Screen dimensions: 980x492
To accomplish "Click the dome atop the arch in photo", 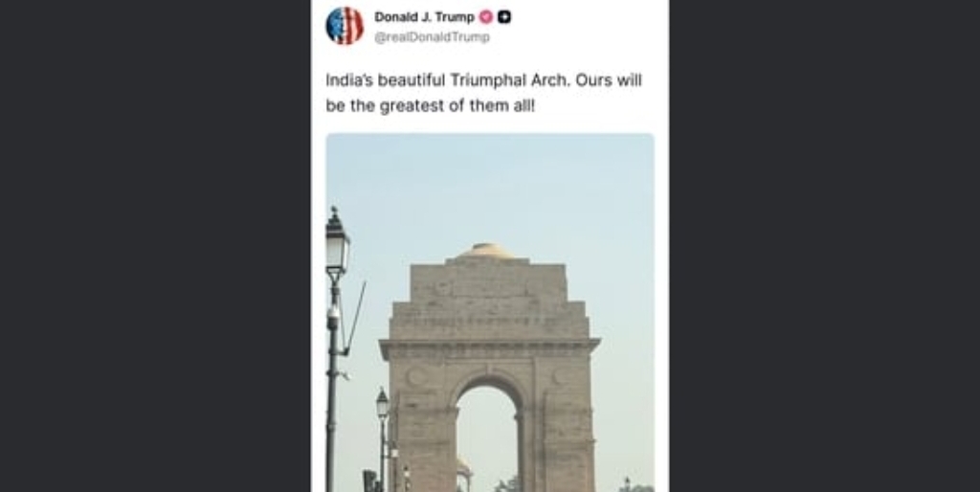I will 487,251.
